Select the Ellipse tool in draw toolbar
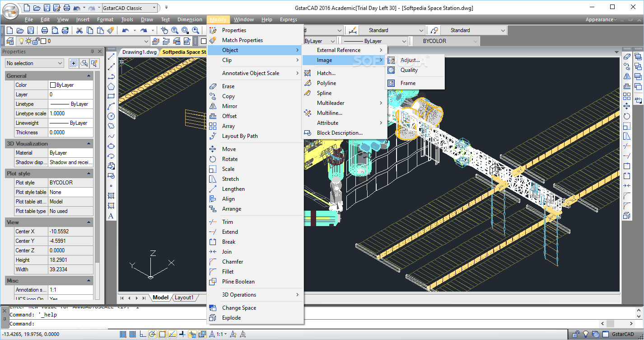Screen dimensions: 644x340 [111, 146]
